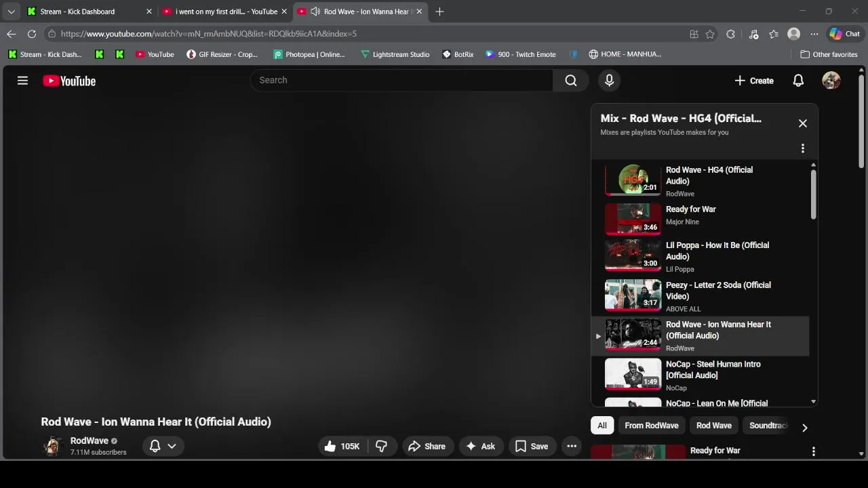This screenshot has width=868, height=488.
Task: Open split screen icon in address bar
Action: point(694,34)
